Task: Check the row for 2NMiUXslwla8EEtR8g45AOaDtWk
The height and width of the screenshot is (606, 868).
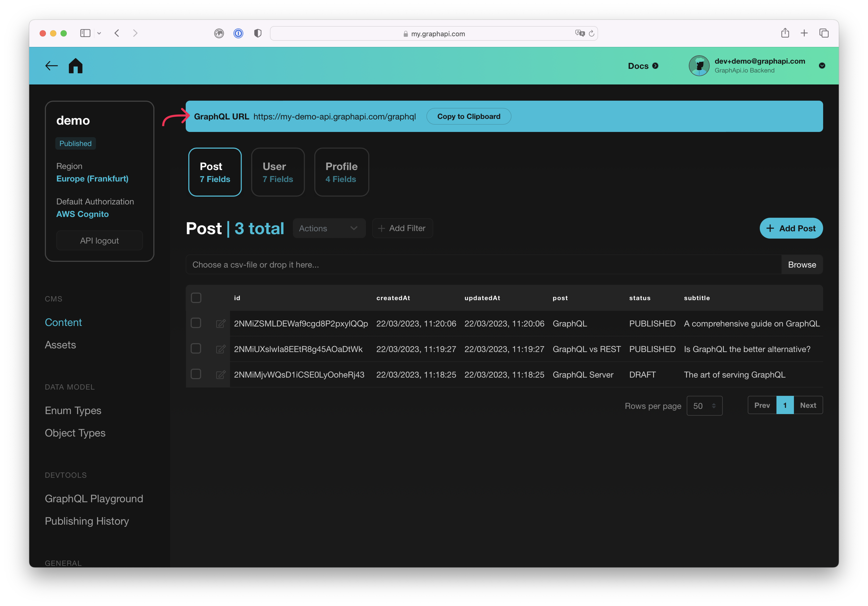Action: tap(196, 349)
